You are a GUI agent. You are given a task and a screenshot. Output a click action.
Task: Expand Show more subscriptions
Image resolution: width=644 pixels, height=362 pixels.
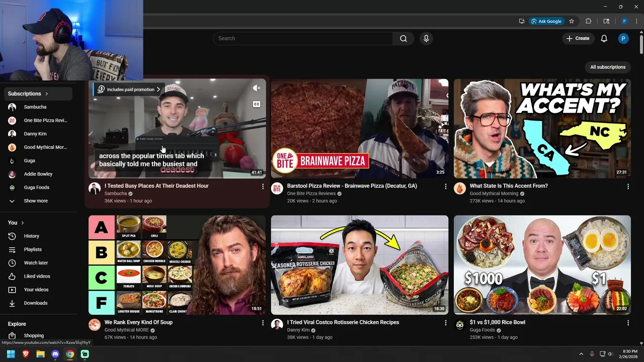(38, 201)
